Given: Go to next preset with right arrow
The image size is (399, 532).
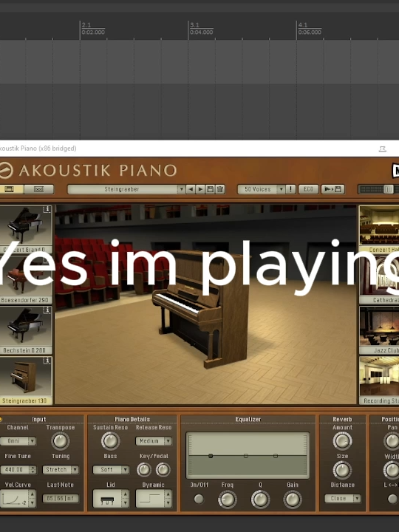Looking at the screenshot, I should 200,189.
